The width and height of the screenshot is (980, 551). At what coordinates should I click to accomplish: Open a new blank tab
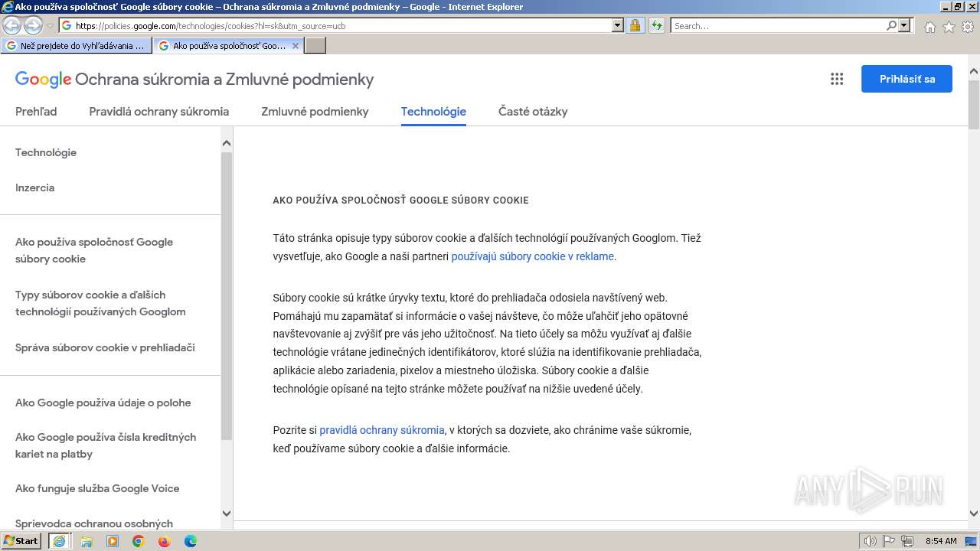tap(315, 46)
